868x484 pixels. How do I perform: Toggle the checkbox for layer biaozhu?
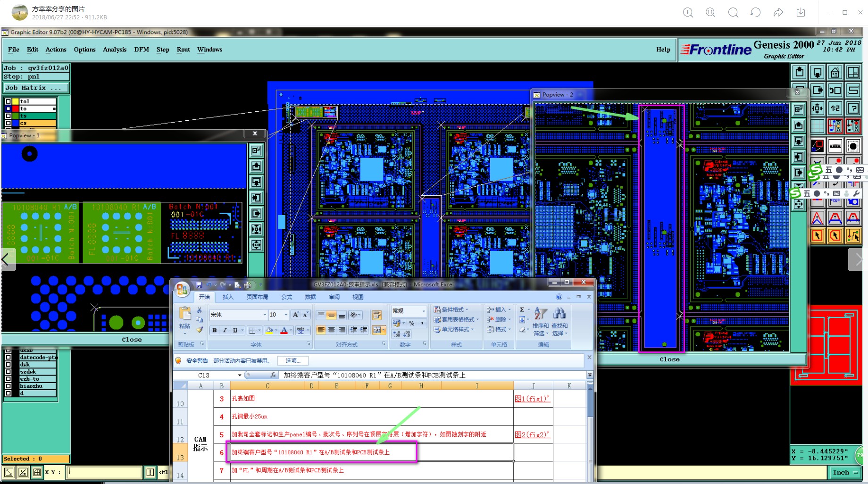(8, 386)
